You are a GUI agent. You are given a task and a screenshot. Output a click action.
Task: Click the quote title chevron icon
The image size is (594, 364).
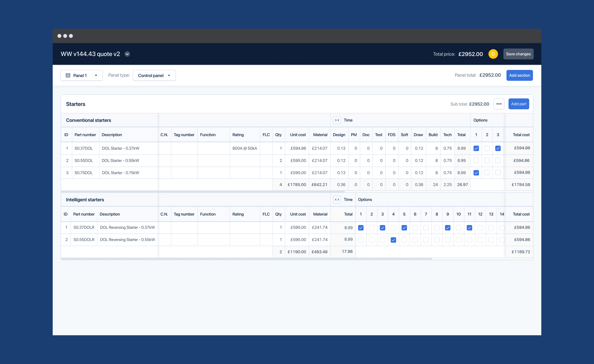point(127,54)
